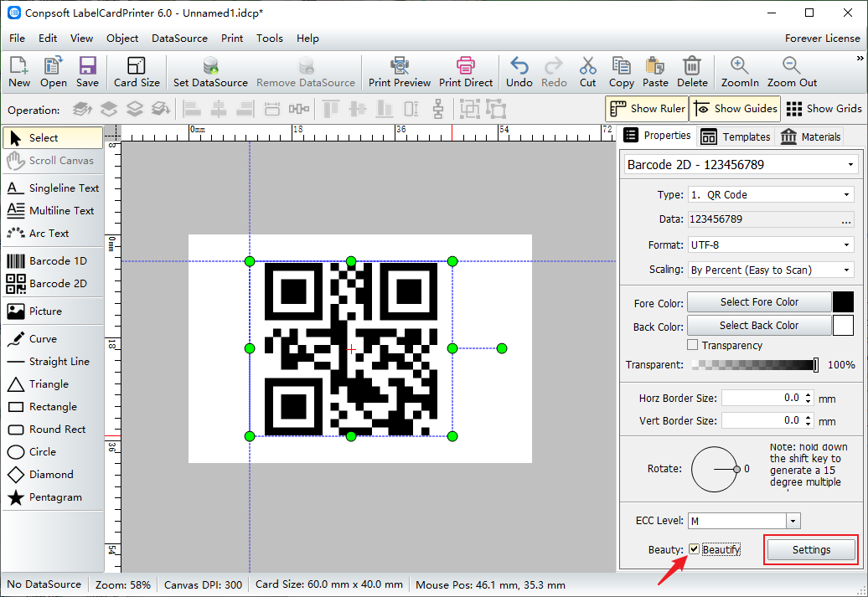The width and height of the screenshot is (868, 597).
Task: Zoom out of the canvas
Action: coord(792,72)
